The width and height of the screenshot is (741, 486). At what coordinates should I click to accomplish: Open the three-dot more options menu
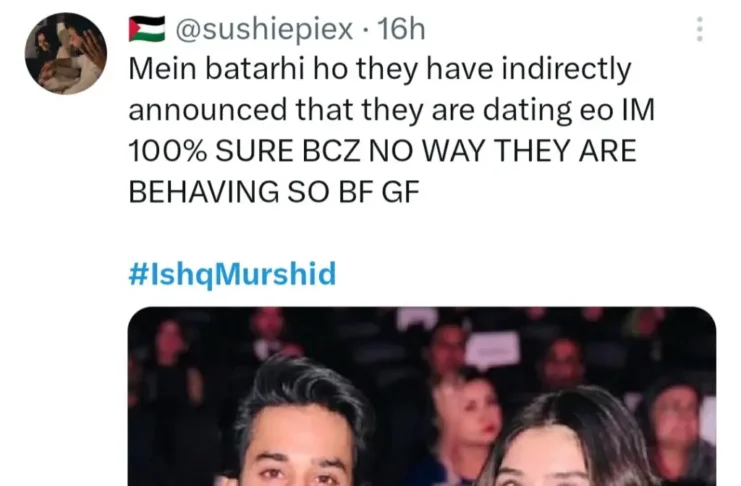click(x=700, y=29)
